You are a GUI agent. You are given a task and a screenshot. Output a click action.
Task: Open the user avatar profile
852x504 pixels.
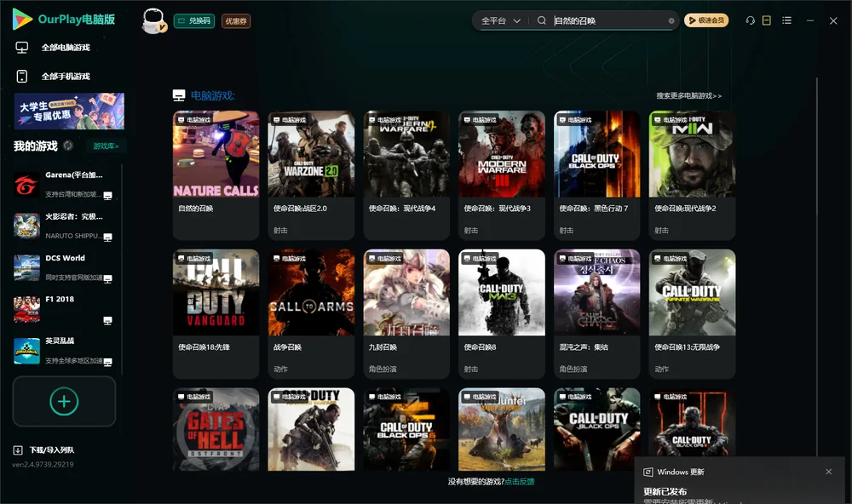click(153, 20)
